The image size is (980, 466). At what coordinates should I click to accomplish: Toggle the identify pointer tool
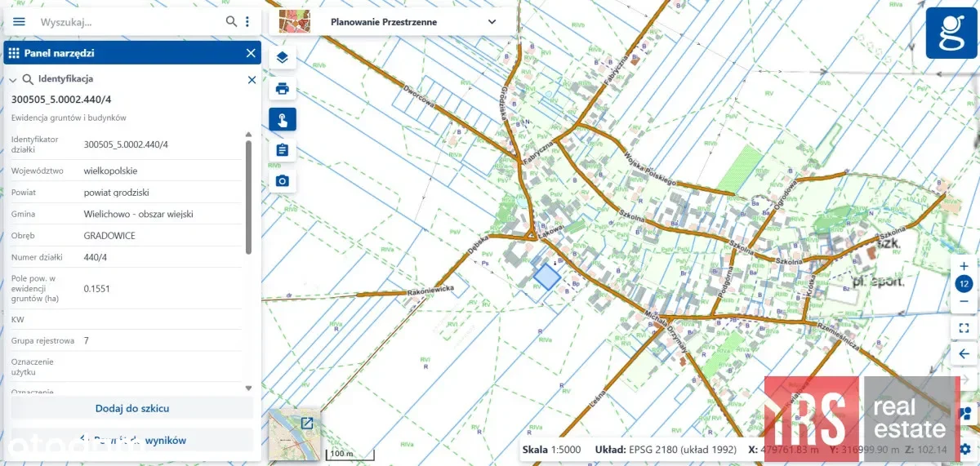click(283, 120)
